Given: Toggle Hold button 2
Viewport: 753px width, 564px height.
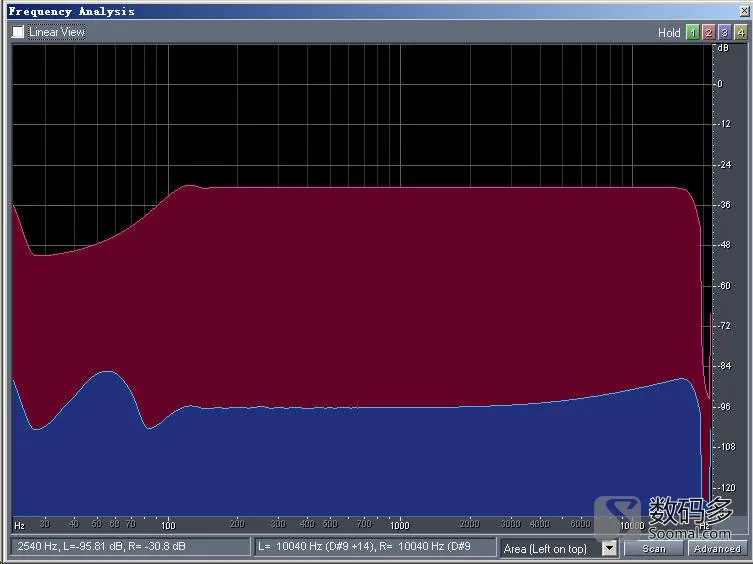Looking at the screenshot, I should click(x=708, y=32).
